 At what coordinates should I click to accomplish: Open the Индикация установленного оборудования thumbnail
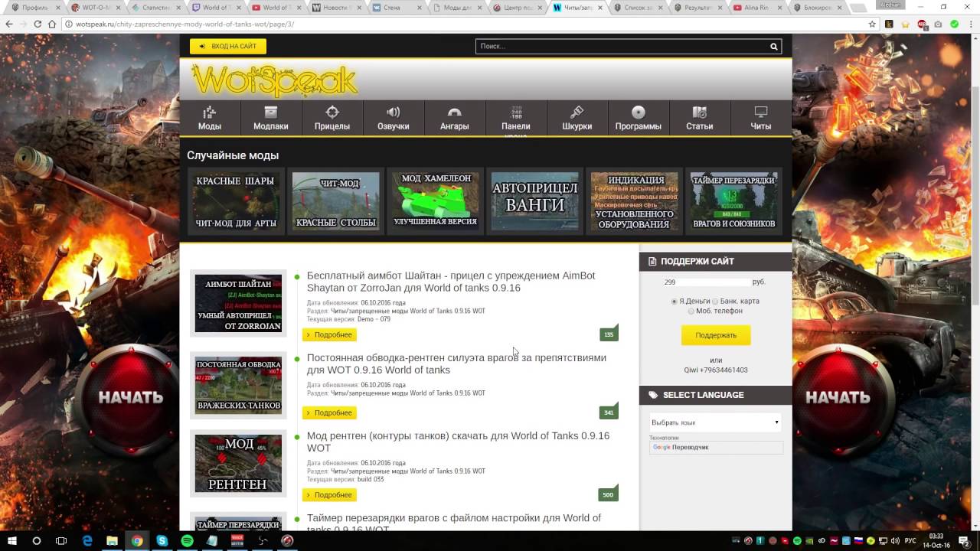tap(635, 202)
